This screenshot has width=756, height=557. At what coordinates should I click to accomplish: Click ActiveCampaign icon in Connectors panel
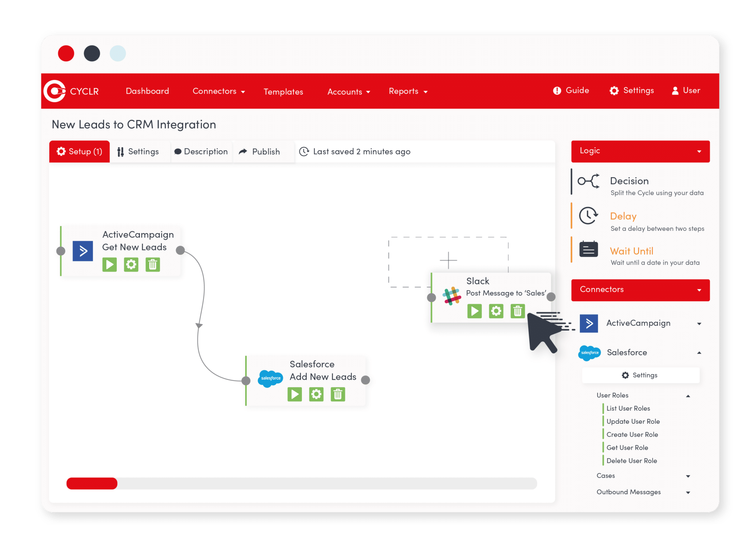click(589, 324)
